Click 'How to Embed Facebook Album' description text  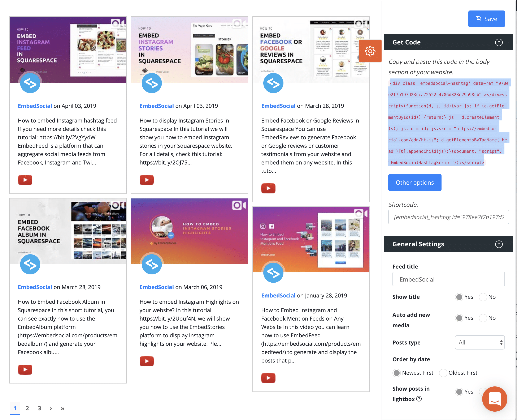(x=68, y=327)
